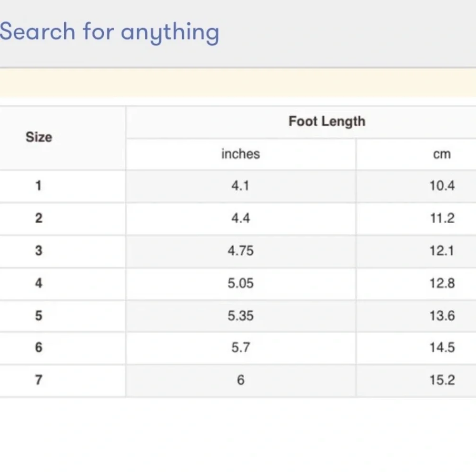Click the "5.7" inches value
Screen dimensions: 476x476
(x=240, y=347)
